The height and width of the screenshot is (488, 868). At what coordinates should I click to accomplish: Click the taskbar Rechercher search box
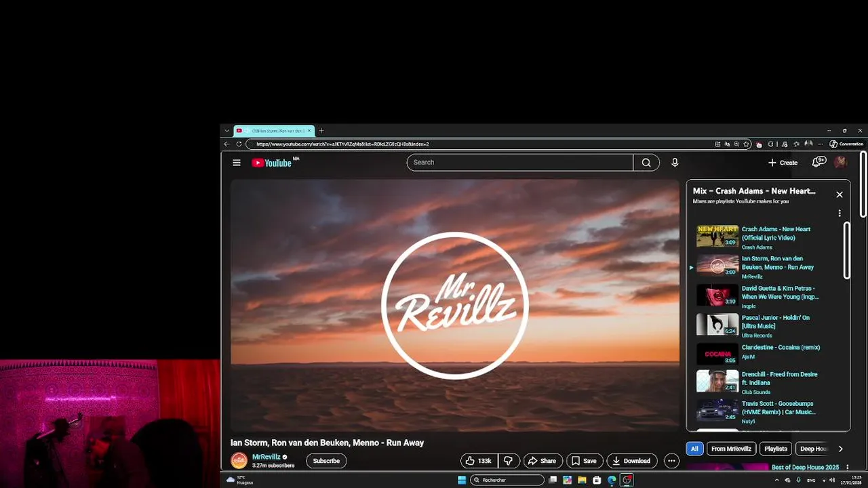click(x=508, y=480)
